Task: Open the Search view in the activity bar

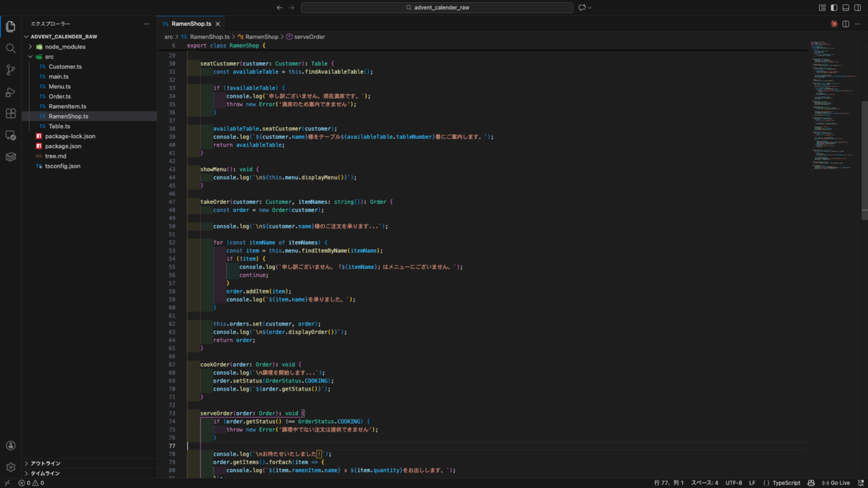Action: pos(10,48)
